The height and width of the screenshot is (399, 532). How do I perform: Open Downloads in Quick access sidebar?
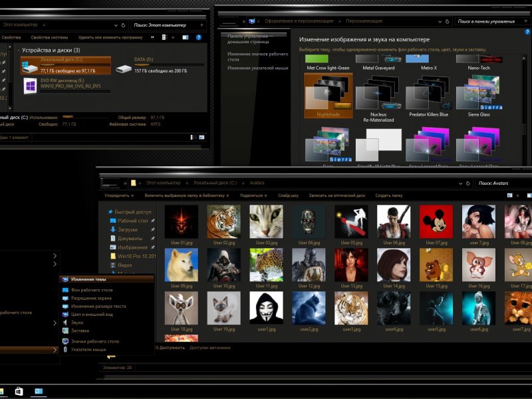(127, 229)
